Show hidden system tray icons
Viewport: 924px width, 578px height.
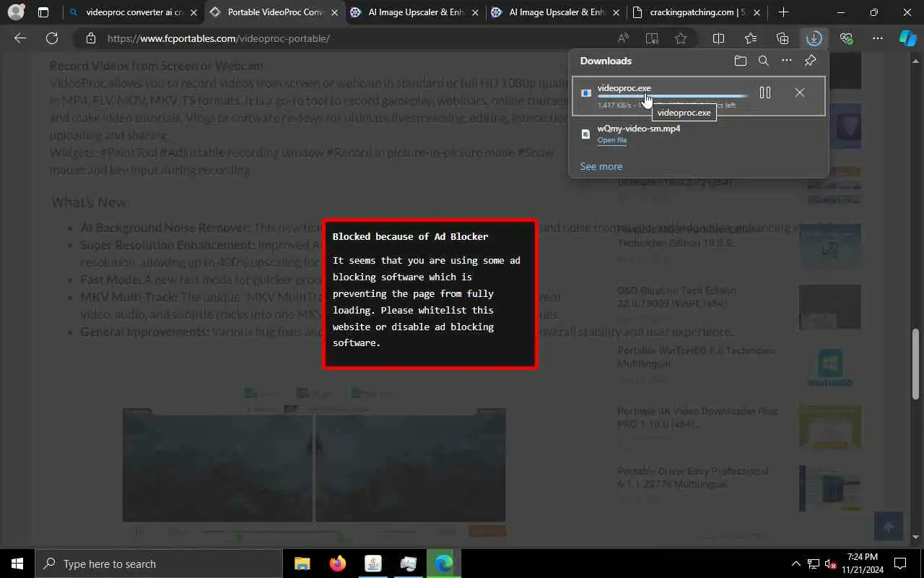[796, 564]
